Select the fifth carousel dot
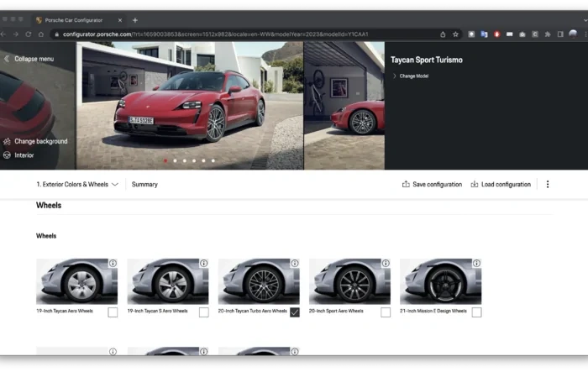588x372 pixels. 203,160
